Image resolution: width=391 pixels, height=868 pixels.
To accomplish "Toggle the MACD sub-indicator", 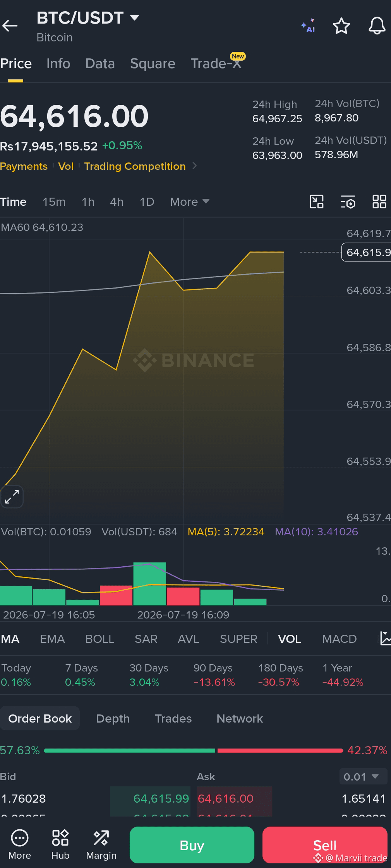I will coord(339,639).
